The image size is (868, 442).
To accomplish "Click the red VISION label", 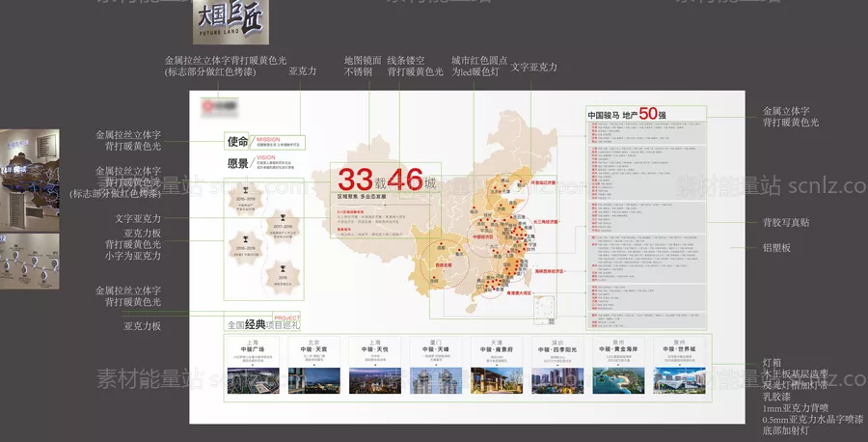I will click(x=266, y=157).
